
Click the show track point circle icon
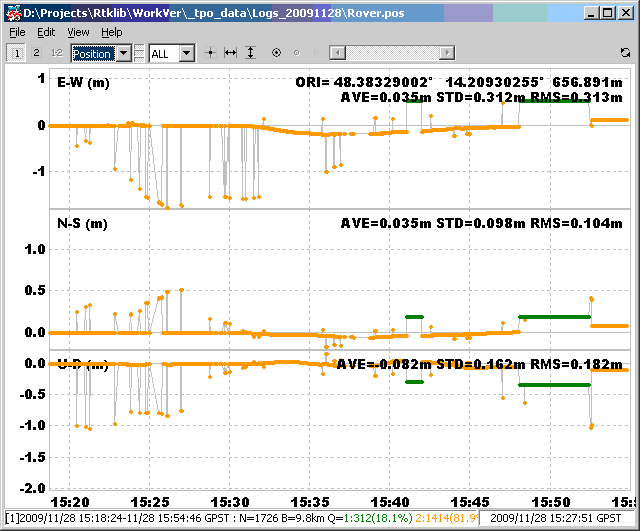[x=276, y=52]
